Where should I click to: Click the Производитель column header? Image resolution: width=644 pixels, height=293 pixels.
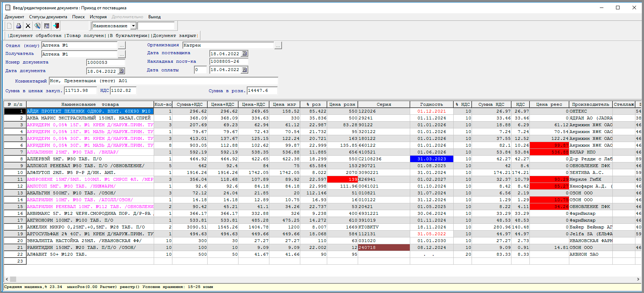point(590,104)
